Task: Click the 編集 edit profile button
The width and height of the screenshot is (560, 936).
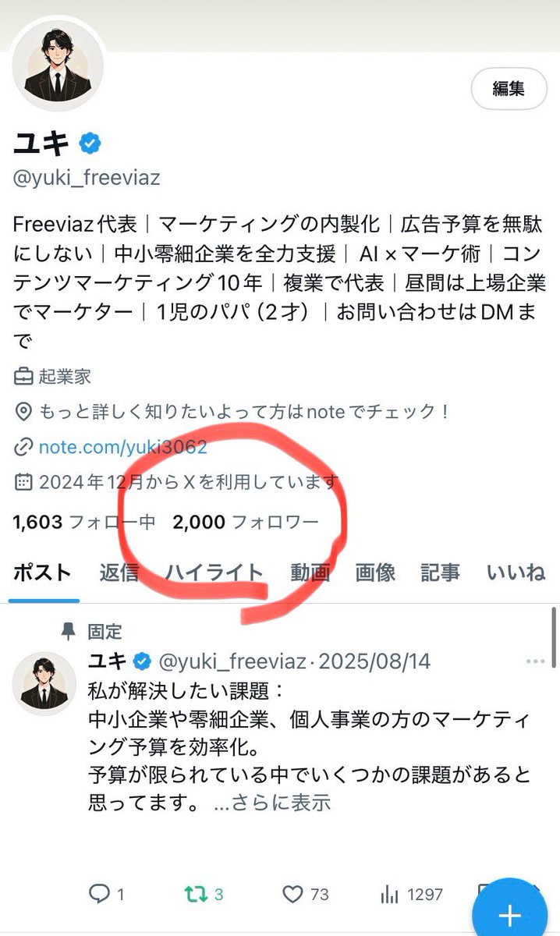Action: pyautogui.click(x=509, y=89)
